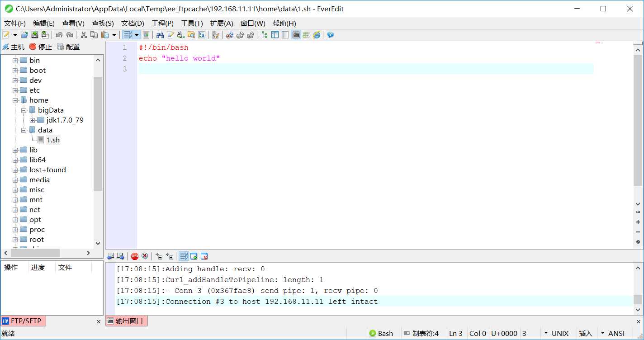Click the calculator-style toolbar icon

pos(216,35)
